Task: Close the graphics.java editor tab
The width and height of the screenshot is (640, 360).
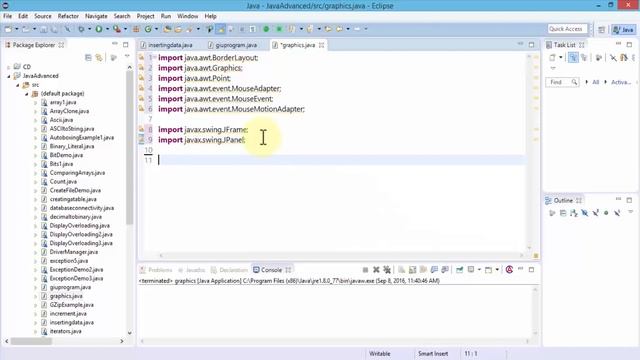Action: (322, 45)
